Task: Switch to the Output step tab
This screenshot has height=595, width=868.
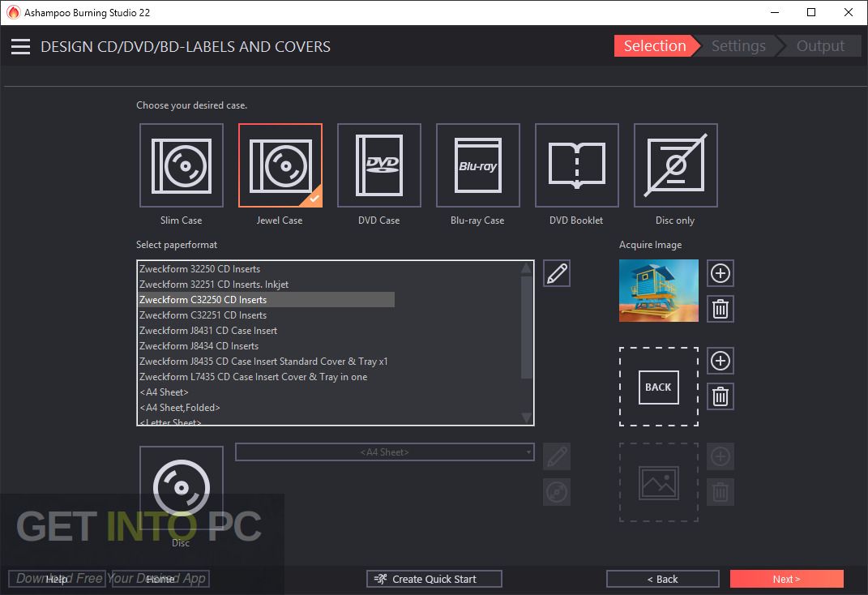Action: pos(820,46)
